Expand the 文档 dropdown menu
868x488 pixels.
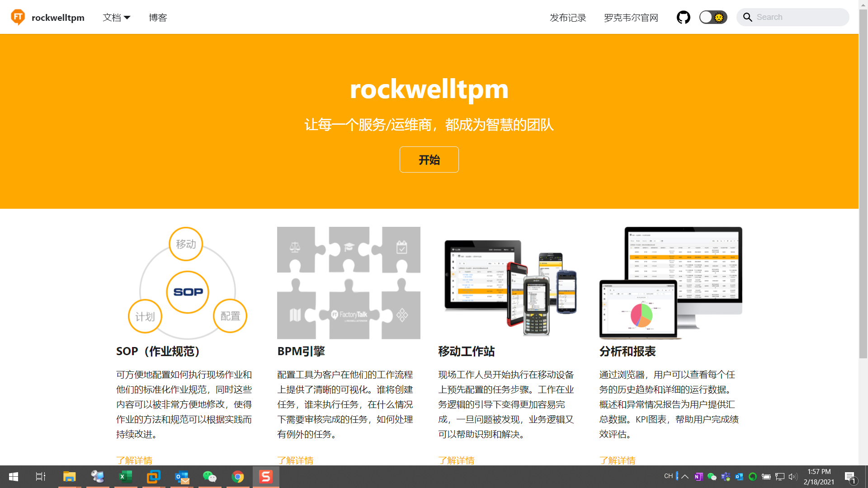coord(116,18)
